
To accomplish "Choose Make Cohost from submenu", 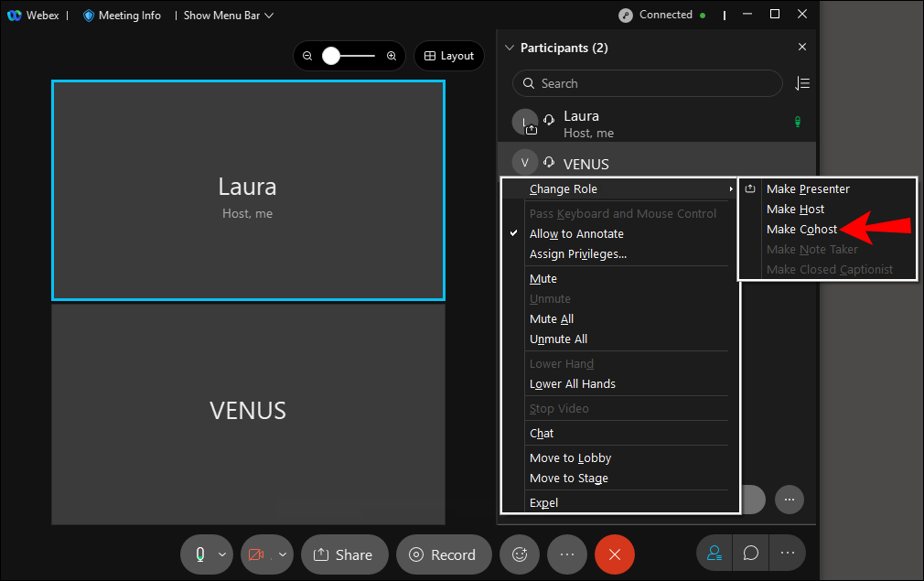I will coord(801,230).
